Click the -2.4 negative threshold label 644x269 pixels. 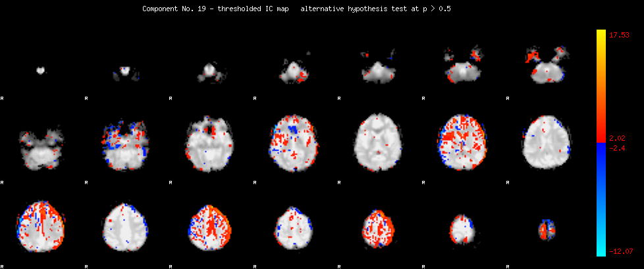coord(617,148)
